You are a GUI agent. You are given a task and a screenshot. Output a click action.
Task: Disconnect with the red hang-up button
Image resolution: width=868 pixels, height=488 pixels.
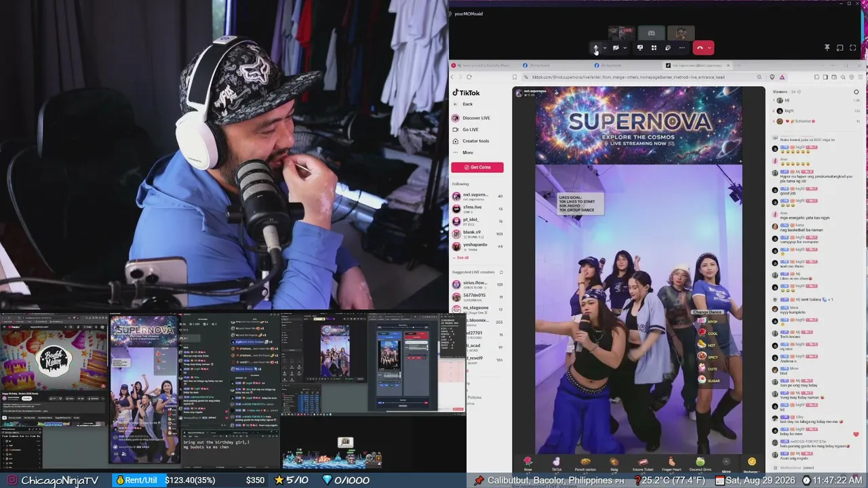click(x=700, y=48)
